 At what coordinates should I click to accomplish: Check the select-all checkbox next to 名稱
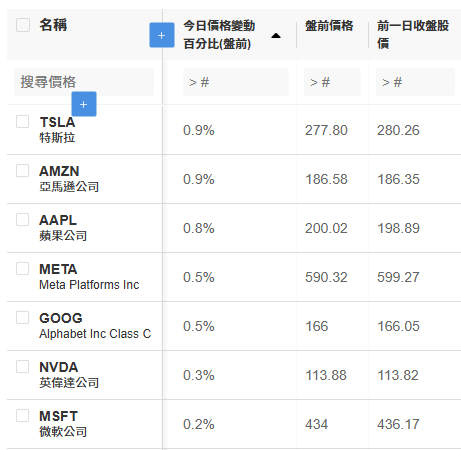click(x=23, y=25)
